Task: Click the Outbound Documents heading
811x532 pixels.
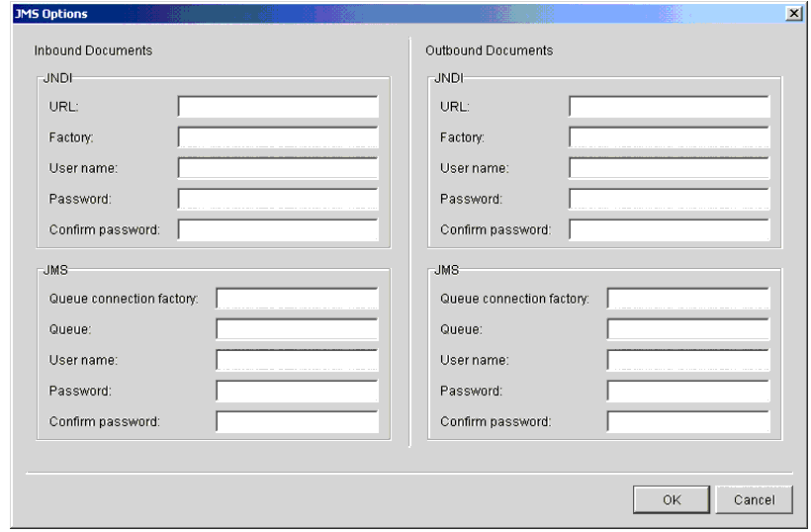Action: tap(490, 50)
